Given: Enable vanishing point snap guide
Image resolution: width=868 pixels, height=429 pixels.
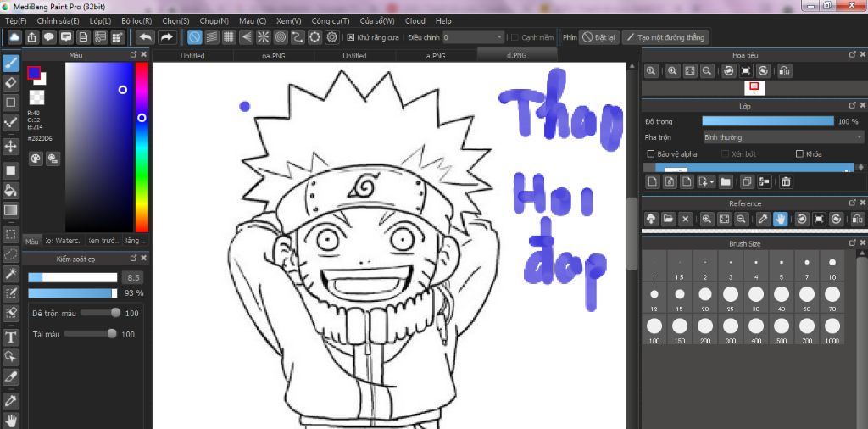Looking at the screenshot, I should point(247,37).
